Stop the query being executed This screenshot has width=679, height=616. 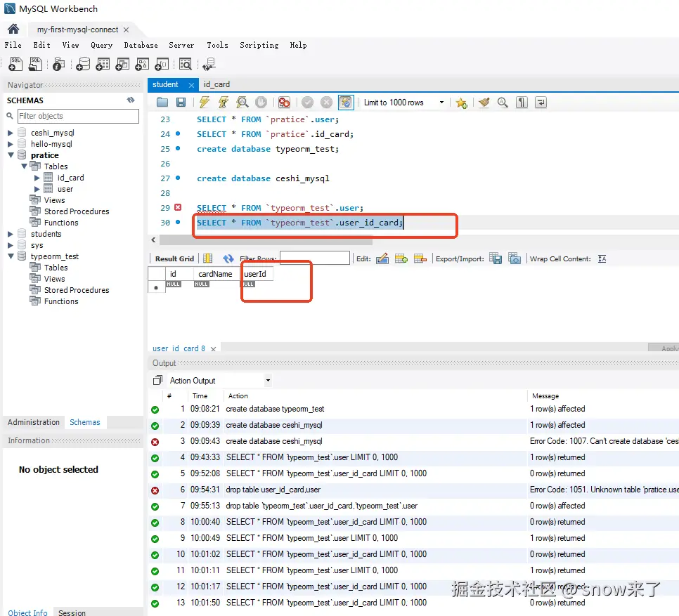click(x=261, y=103)
